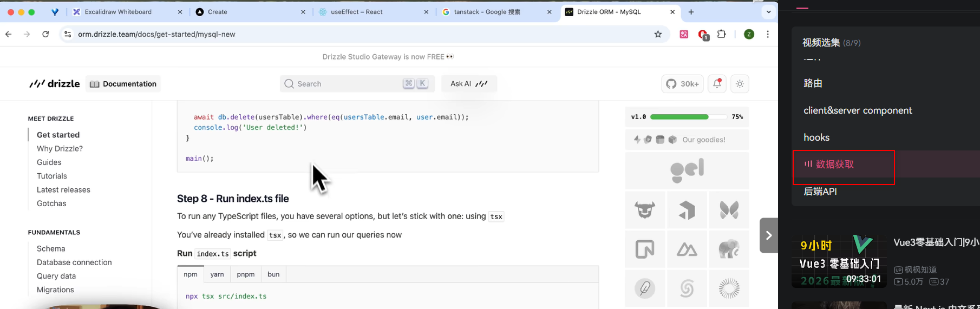Click the v1.0 progress bar
Viewport: 980px width, 309px height.
pyautogui.click(x=688, y=117)
